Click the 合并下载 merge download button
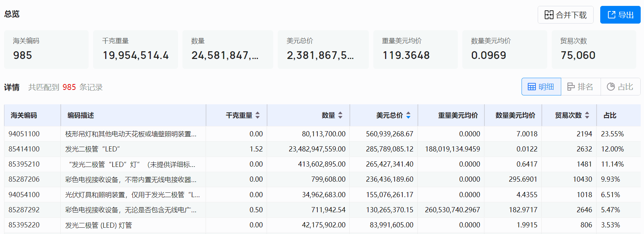This screenshot has height=234, width=644. pos(565,15)
